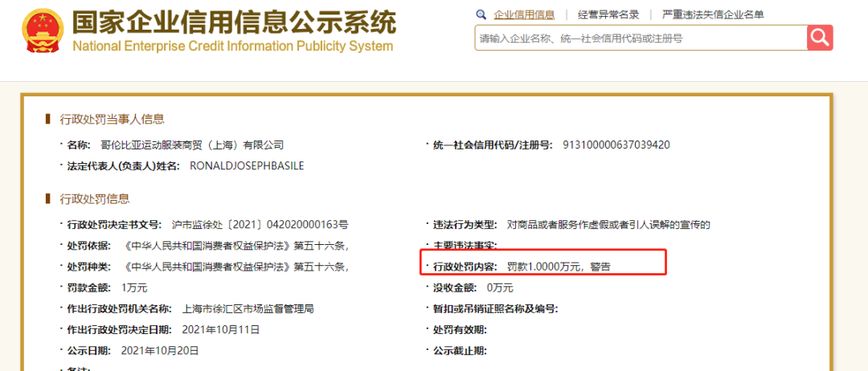Select violation type 对商品或者服务作虚假或者引人误解的宣传的
868x371 pixels.
pos(608,225)
